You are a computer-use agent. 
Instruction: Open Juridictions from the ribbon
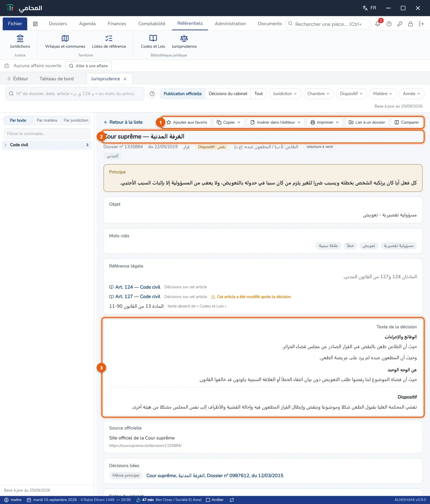[20, 42]
